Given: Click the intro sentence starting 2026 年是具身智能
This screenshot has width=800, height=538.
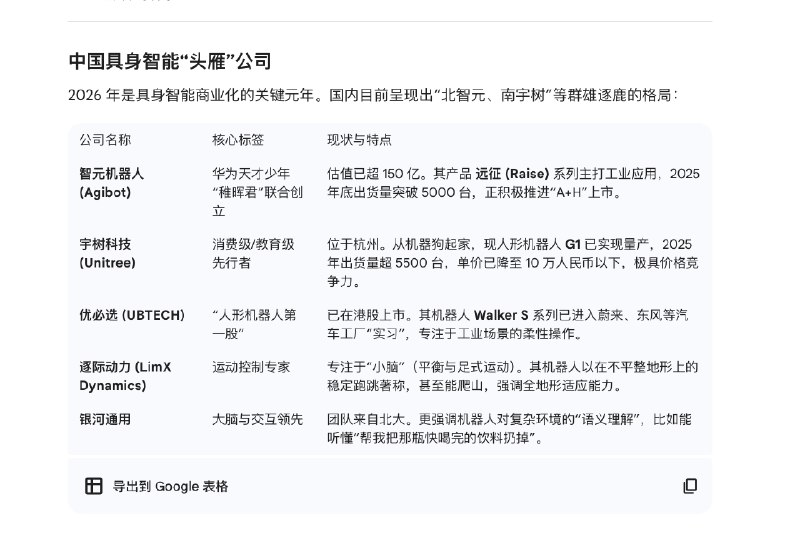Looking at the screenshot, I should click(x=373, y=95).
